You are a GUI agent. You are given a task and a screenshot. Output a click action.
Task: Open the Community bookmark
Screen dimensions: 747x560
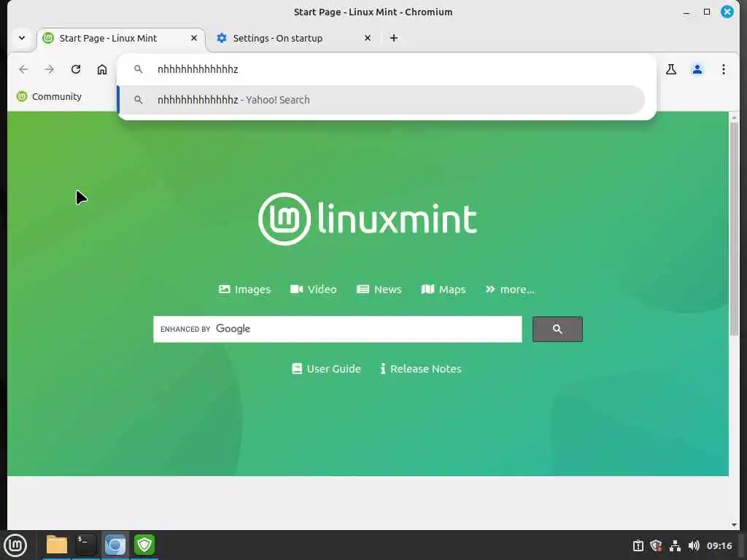pos(49,97)
